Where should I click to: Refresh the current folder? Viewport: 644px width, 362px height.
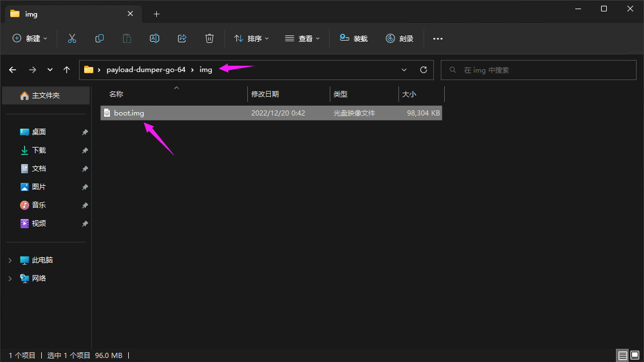click(424, 70)
